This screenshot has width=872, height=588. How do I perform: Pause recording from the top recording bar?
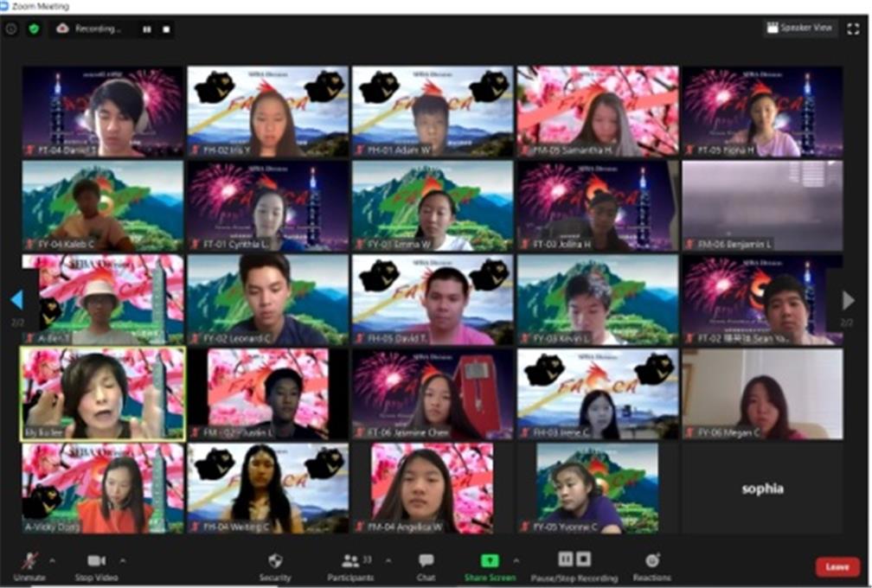[x=146, y=29]
